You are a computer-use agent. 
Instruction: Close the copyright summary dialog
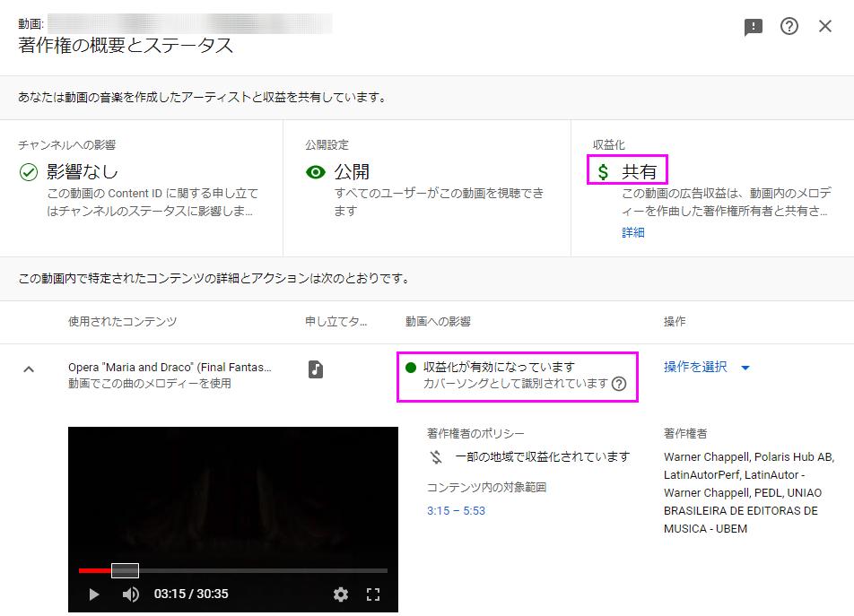pyautogui.click(x=825, y=27)
